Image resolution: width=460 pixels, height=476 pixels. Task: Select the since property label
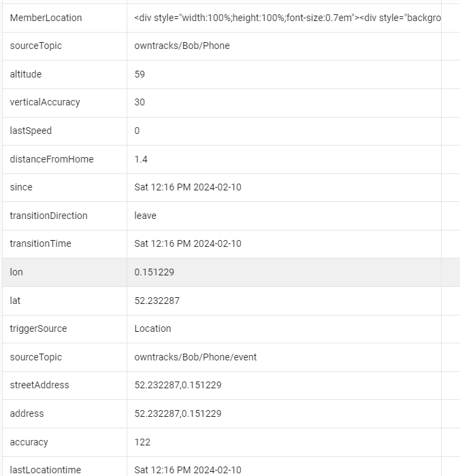21,187
